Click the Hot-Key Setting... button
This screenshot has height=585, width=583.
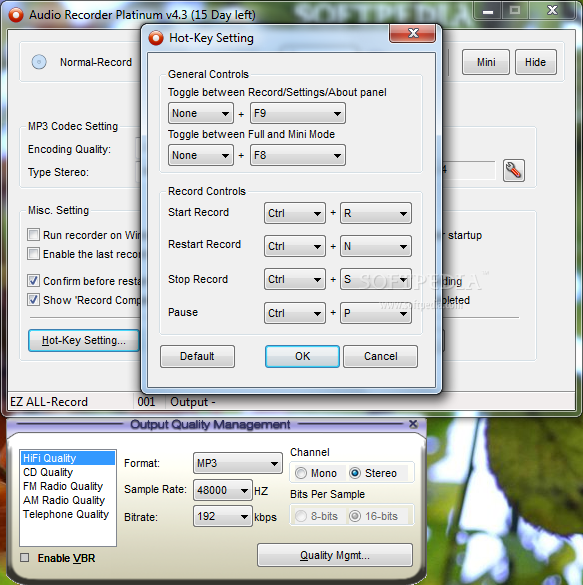click(x=84, y=340)
